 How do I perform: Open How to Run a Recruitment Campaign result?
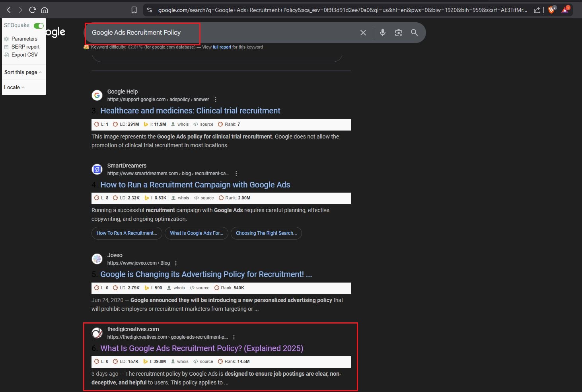point(195,185)
